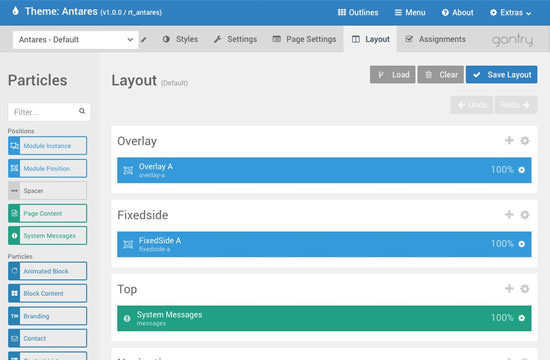Viewport: 550px width, 360px height.
Task: Select the System Messages particle in sidebar
Action: tap(47, 236)
